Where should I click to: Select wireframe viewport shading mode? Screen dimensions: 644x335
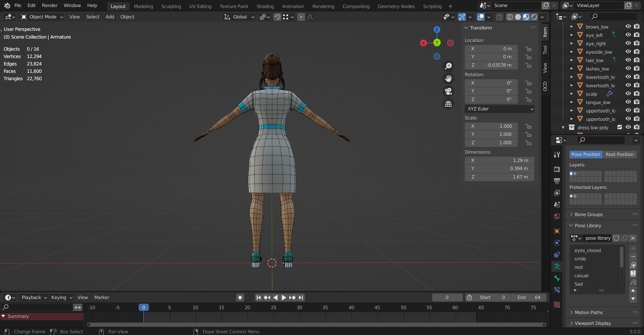(510, 17)
